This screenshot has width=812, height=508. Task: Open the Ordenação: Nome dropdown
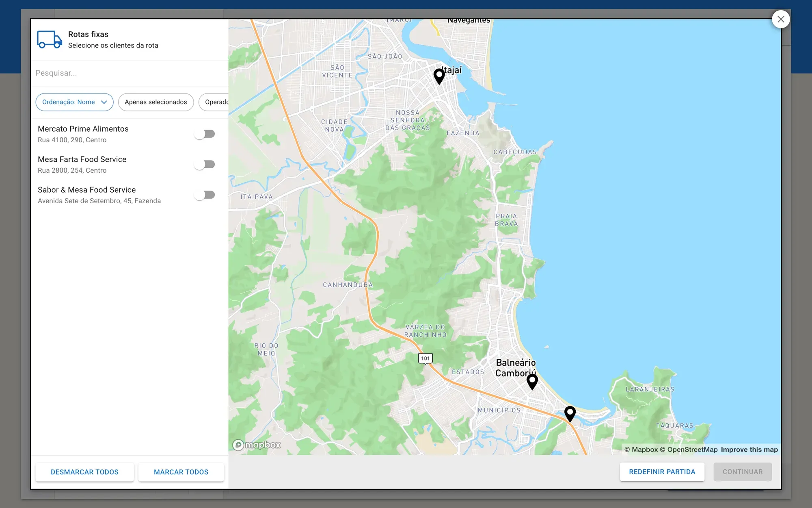[x=75, y=102]
